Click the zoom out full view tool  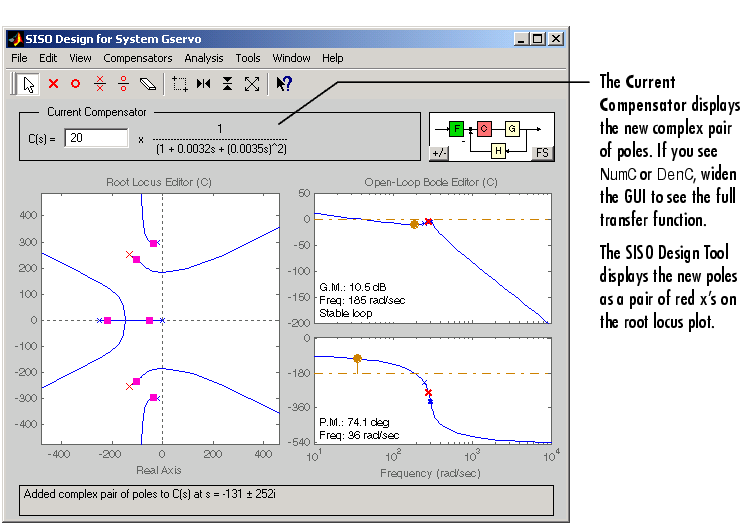coord(252,84)
